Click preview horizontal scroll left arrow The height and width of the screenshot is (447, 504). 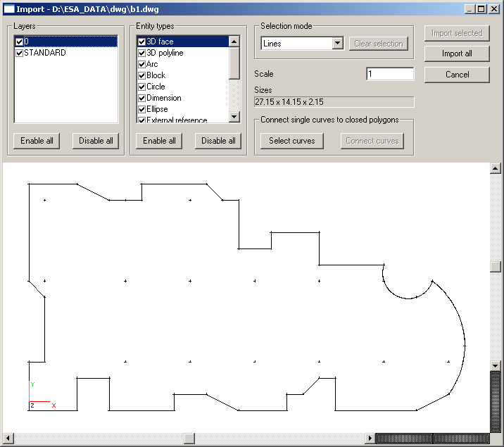pyautogui.click(x=8, y=438)
